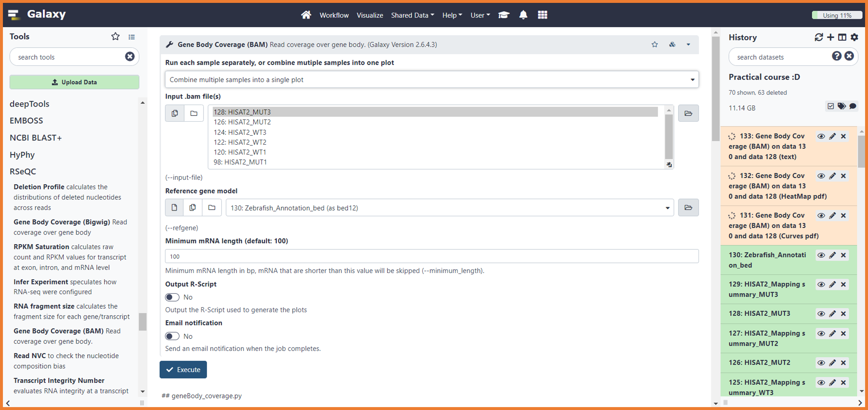Click the Upload Data button
Screen dimensions: 868x410
74,82
